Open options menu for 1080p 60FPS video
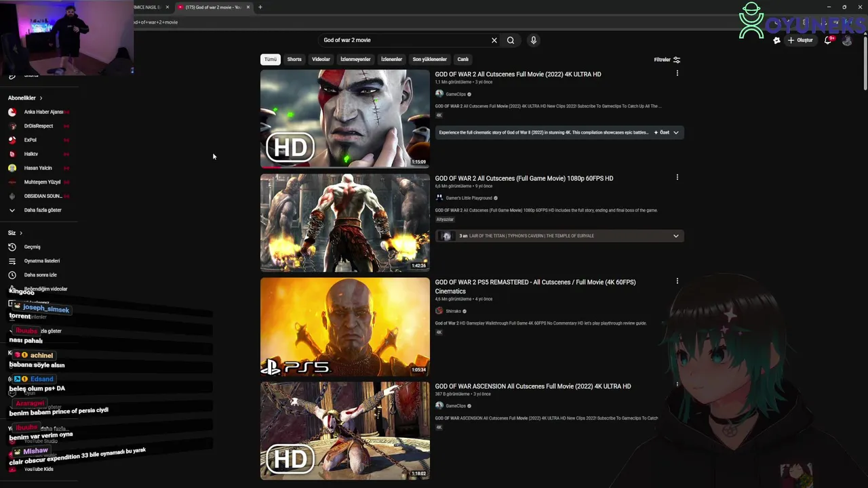868x488 pixels. click(677, 178)
